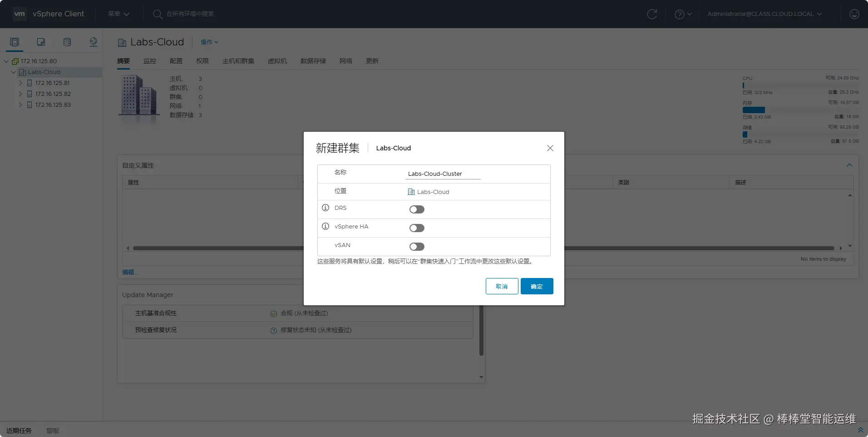The height and width of the screenshot is (437, 868).
Task: Click the global search field
Action: 190,14
